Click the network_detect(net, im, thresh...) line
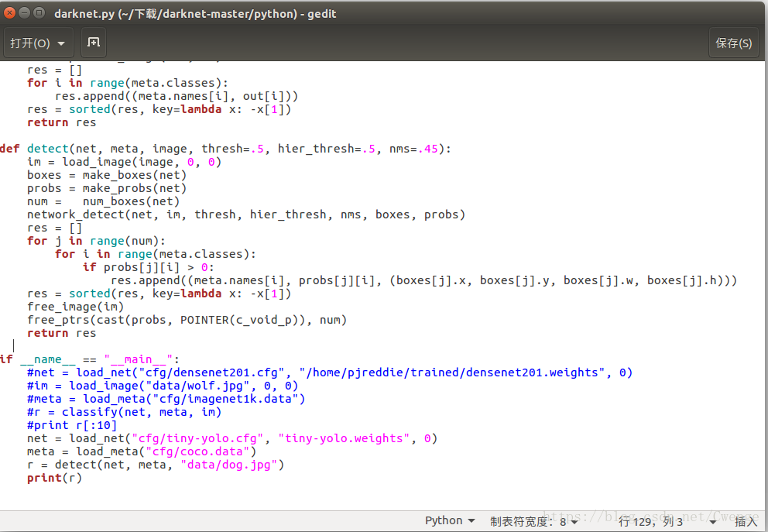768x532 pixels. pos(246,215)
